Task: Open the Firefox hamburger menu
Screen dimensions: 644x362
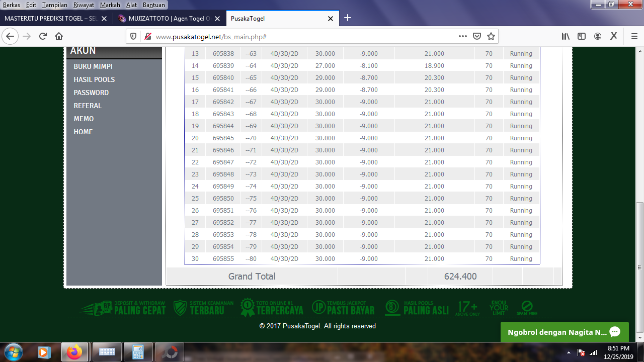Action: pos(634,36)
